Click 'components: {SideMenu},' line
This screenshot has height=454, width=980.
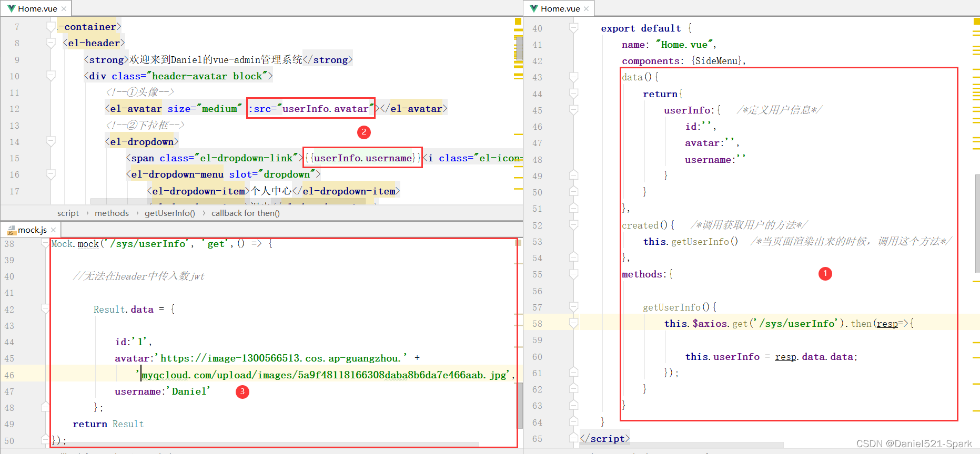(x=684, y=61)
